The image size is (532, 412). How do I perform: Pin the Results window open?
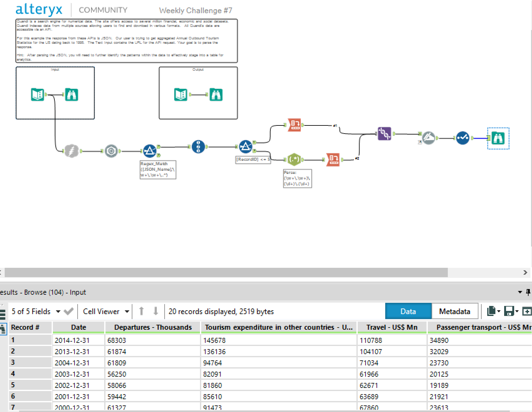click(x=529, y=292)
